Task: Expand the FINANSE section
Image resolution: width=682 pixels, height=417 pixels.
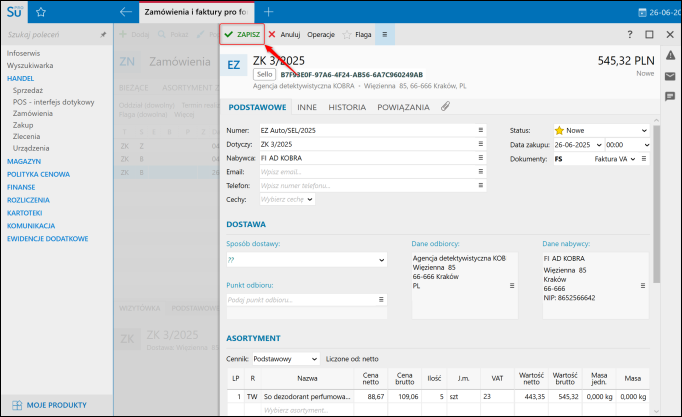Action: (x=21, y=187)
